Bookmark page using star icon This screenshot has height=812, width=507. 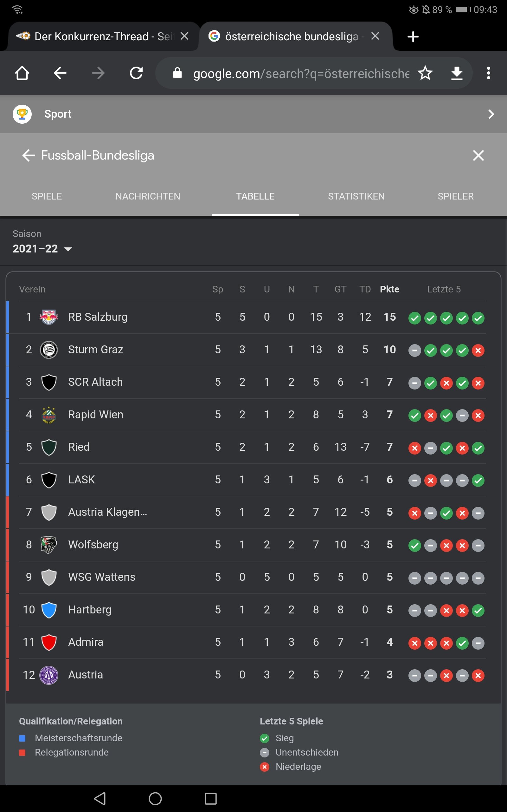coord(425,73)
